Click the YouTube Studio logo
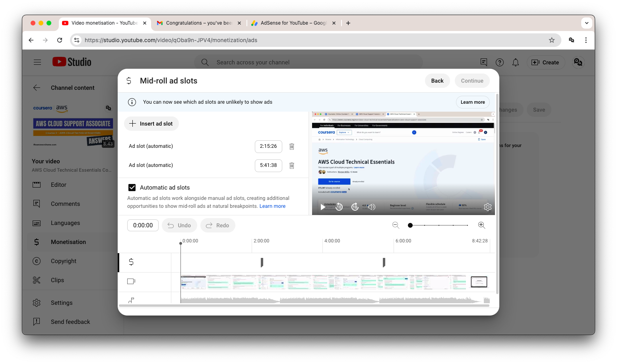The width and height of the screenshot is (617, 364). 72,62
